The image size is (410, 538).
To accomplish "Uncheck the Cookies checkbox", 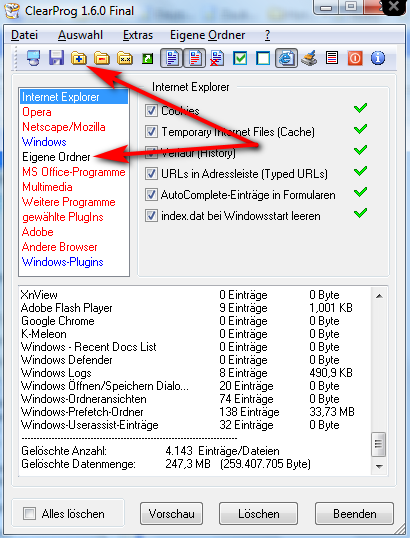I will 151,110.
